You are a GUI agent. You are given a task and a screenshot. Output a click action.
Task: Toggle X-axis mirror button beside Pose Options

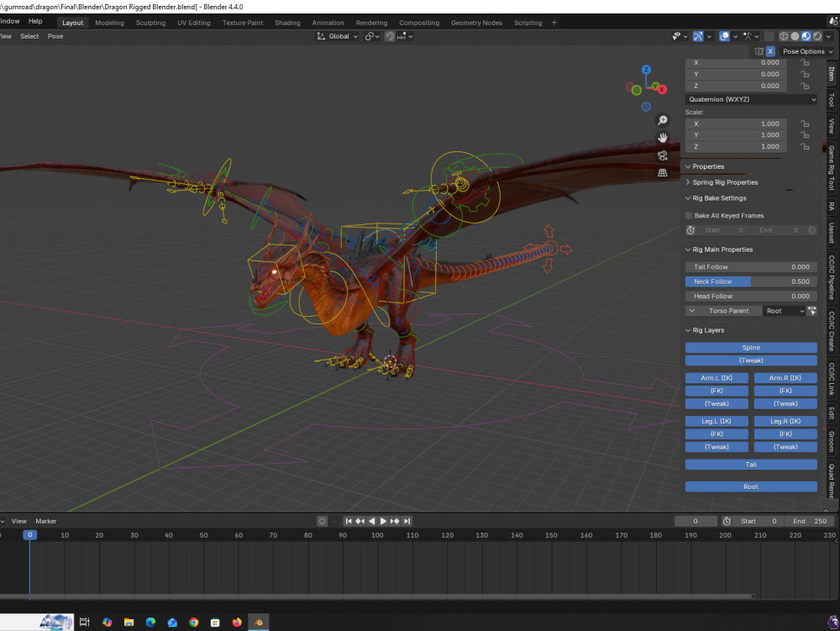(x=770, y=51)
